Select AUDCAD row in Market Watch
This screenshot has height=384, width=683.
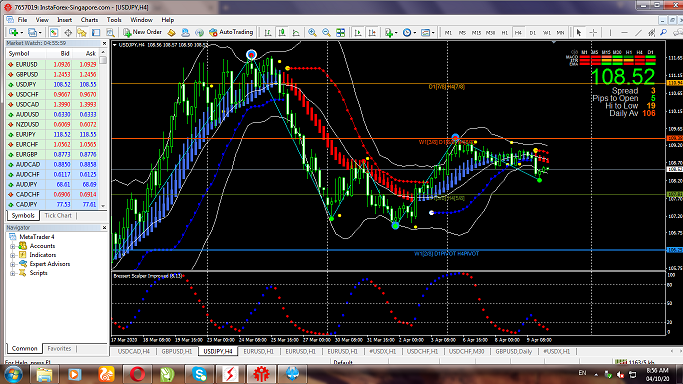52,165
